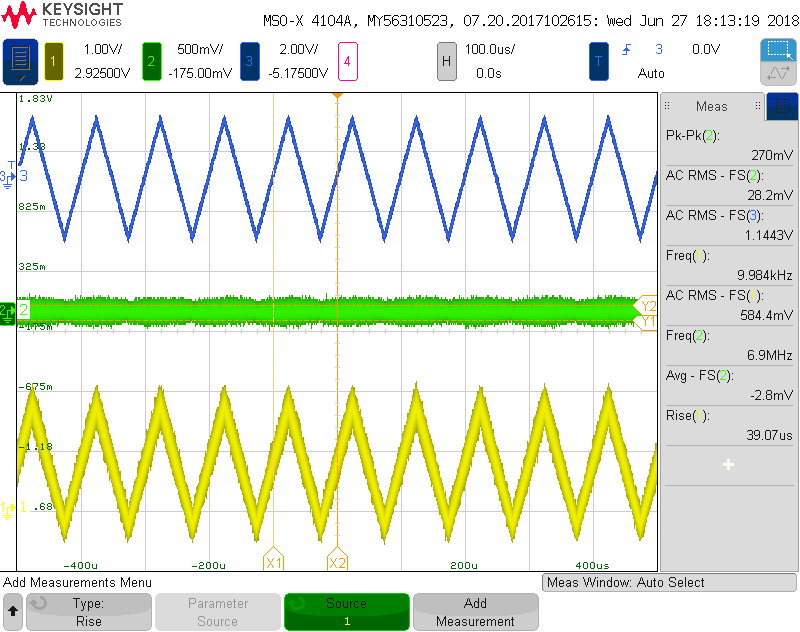Click channel 3 scale 2.00V/ value
The height and width of the screenshot is (632, 800).
coord(298,49)
